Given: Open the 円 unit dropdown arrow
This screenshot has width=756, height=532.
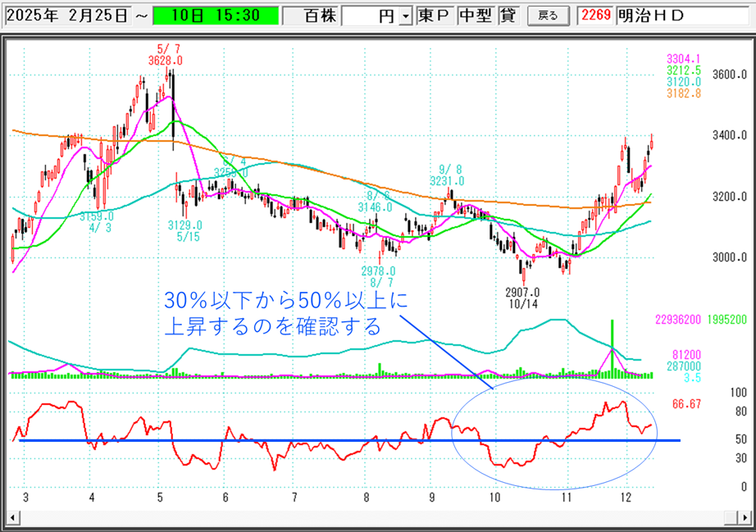Looking at the screenshot, I should [x=404, y=16].
